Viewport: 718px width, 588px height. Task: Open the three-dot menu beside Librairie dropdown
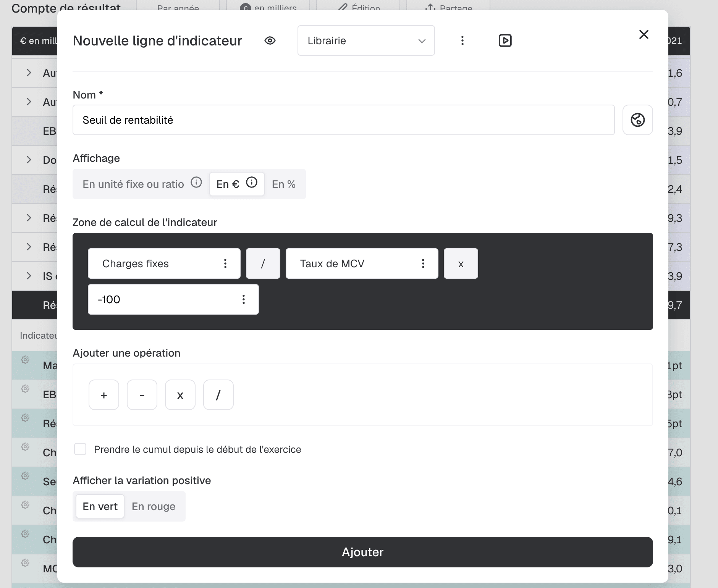[462, 40]
